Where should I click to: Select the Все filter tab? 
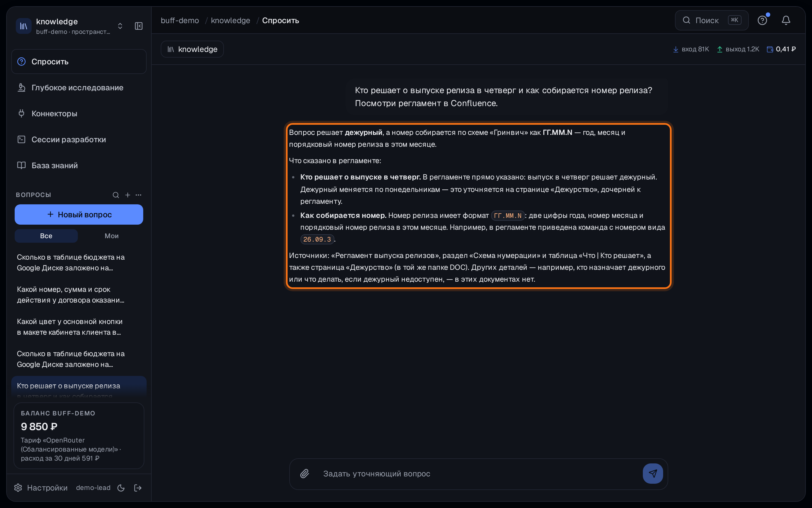click(x=46, y=236)
